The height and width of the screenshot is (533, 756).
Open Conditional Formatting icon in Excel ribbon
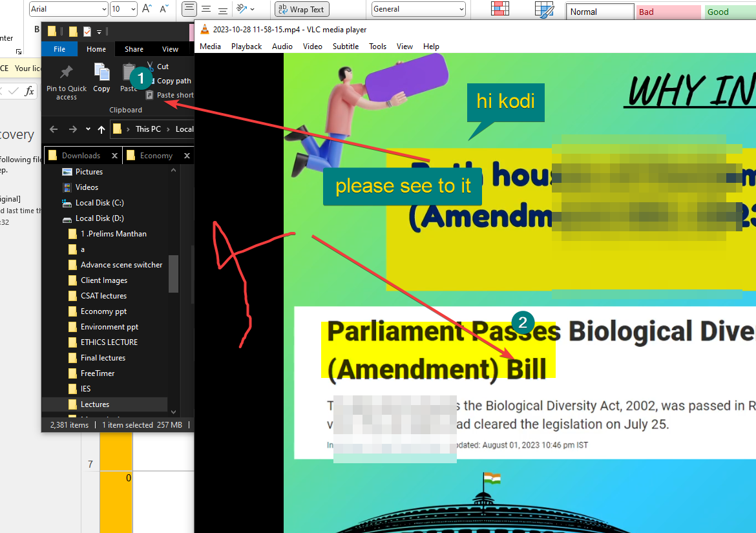[500, 8]
